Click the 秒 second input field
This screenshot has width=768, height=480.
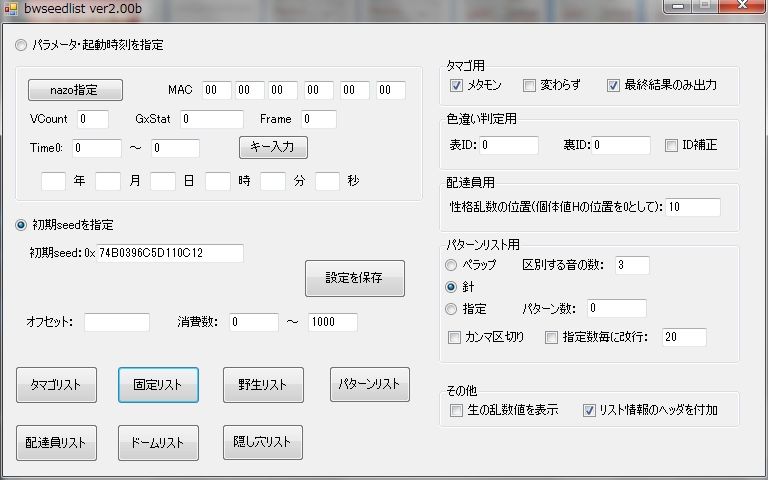pyautogui.click(x=327, y=181)
